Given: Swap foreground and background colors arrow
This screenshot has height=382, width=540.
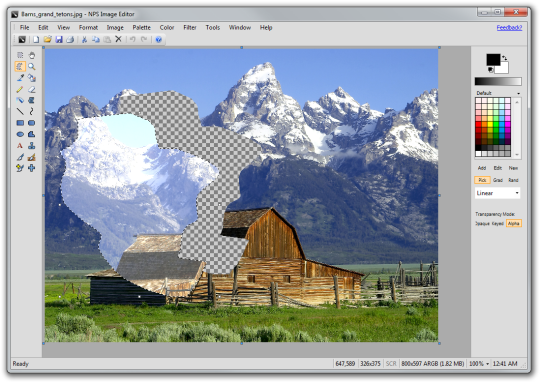Looking at the screenshot, I should (505, 58).
